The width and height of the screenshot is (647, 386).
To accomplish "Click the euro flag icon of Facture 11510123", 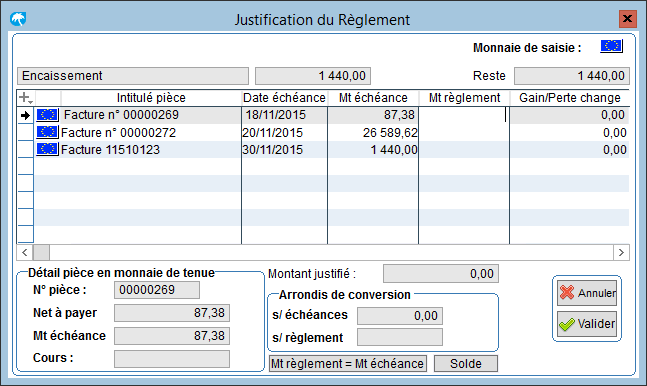I will pyautogui.click(x=47, y=149).
